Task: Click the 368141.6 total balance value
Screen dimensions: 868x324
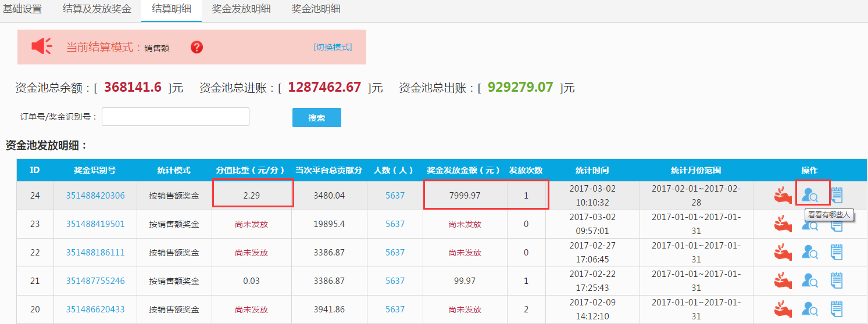Action: tap(133, 88)
